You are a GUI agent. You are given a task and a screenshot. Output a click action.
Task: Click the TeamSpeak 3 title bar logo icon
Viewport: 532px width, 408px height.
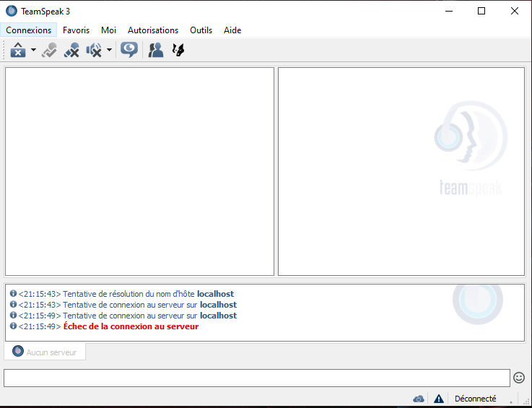coord(12,11)
